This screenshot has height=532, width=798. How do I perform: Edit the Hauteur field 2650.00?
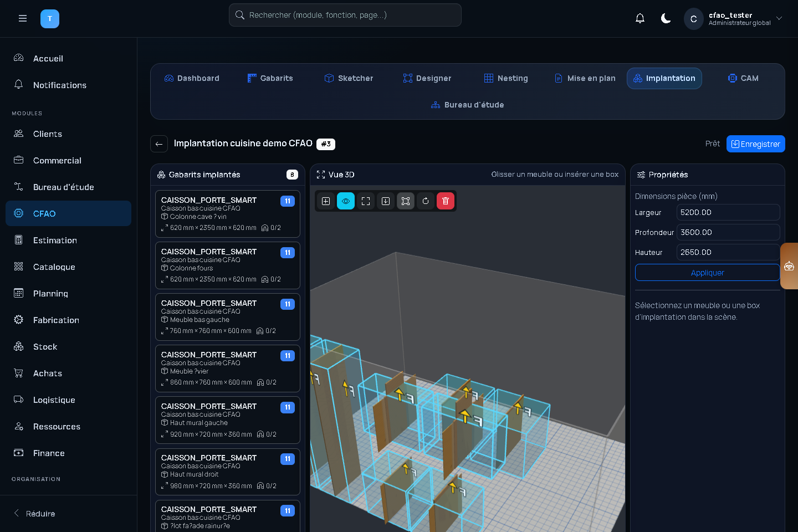[728, 252]
